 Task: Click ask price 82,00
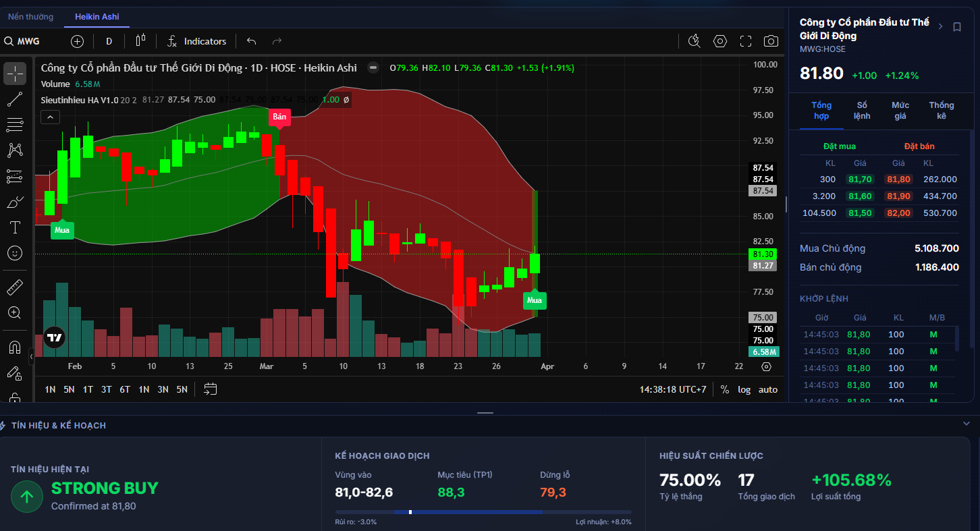[898, 213]
